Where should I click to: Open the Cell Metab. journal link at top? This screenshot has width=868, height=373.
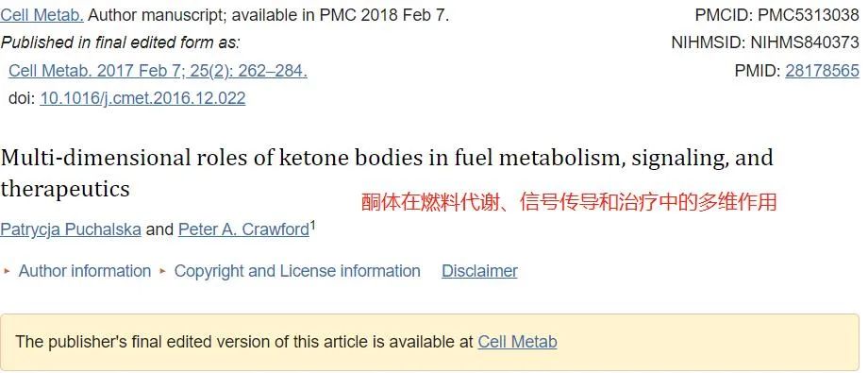42,15
